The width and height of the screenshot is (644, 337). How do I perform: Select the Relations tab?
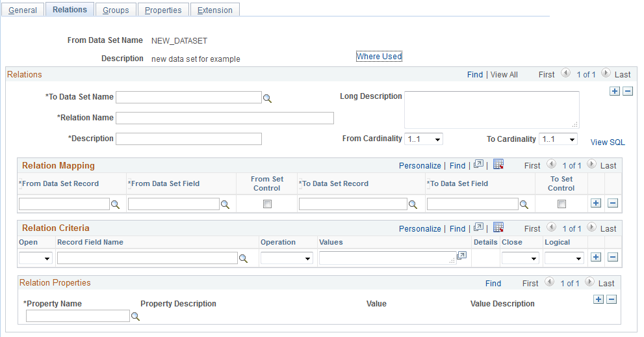point(70,10)
